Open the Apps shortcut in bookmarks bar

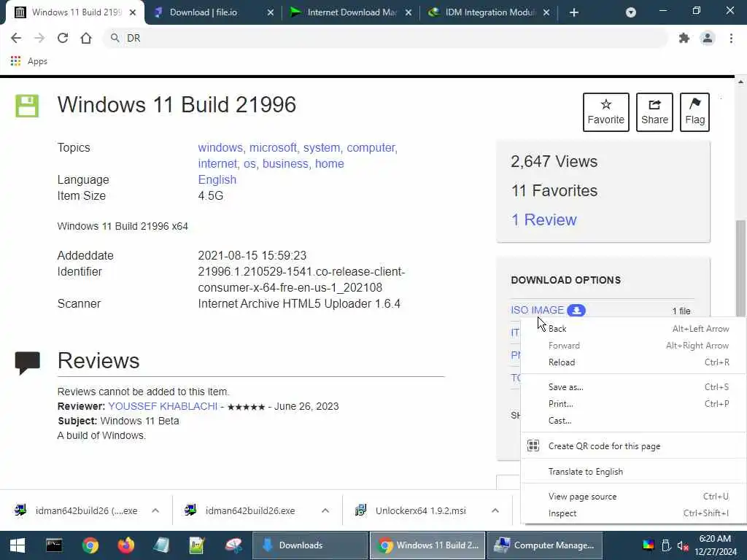coord(28,61)
